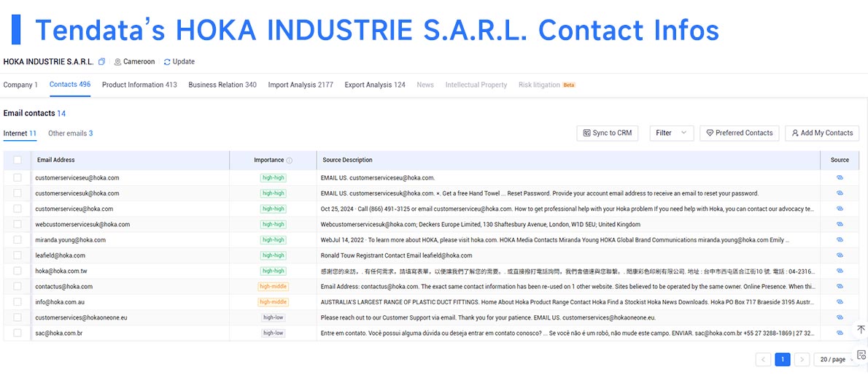Check the box for webcustomerservicesuk@hoka.com
Viewport: 868px width, 378px height.
(18, 224)
